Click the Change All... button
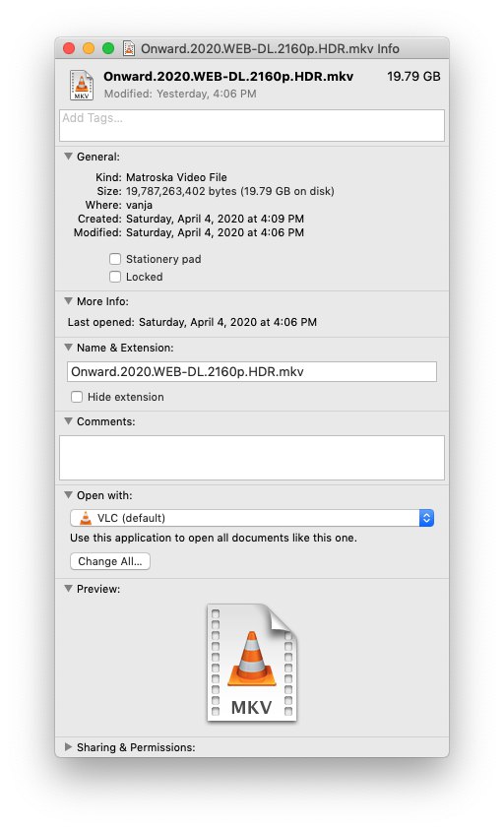 click(x=110, y=561)
